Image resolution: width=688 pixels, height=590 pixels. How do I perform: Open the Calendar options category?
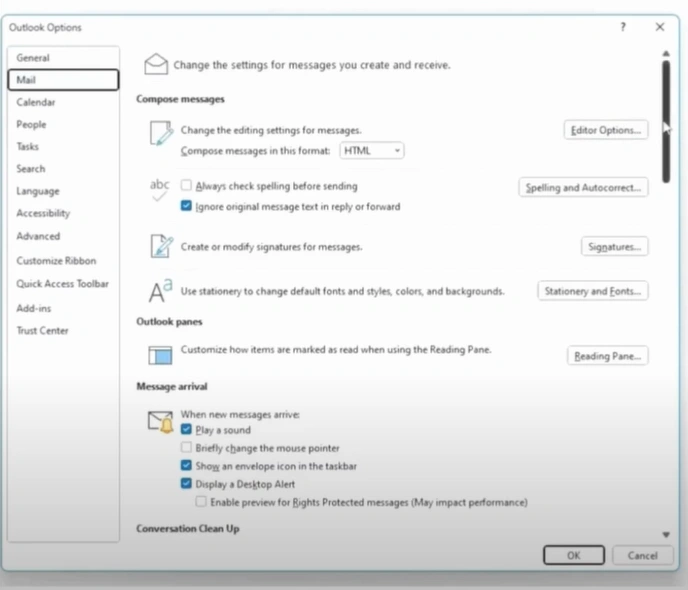coord(63,102)
